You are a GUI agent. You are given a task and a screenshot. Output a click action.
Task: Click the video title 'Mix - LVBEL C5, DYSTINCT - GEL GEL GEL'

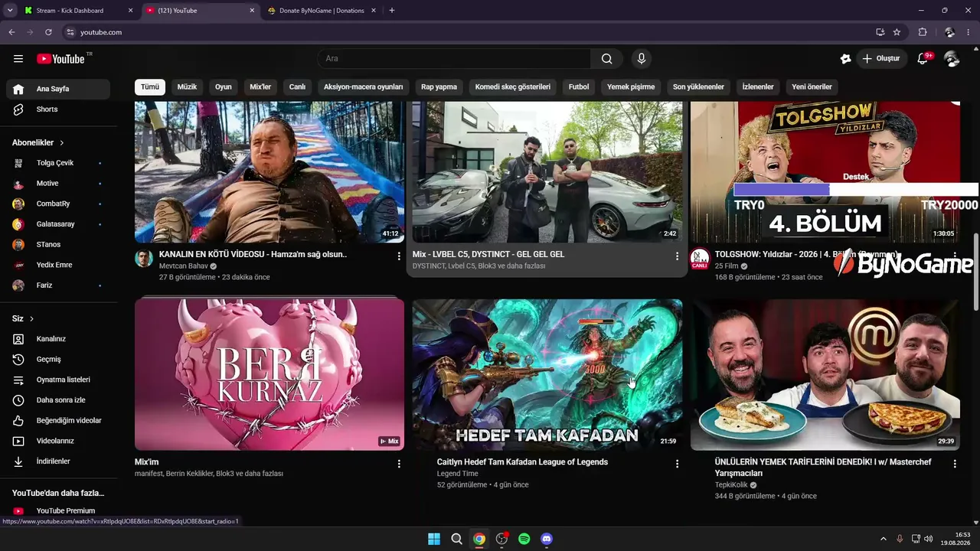point(488,254)
